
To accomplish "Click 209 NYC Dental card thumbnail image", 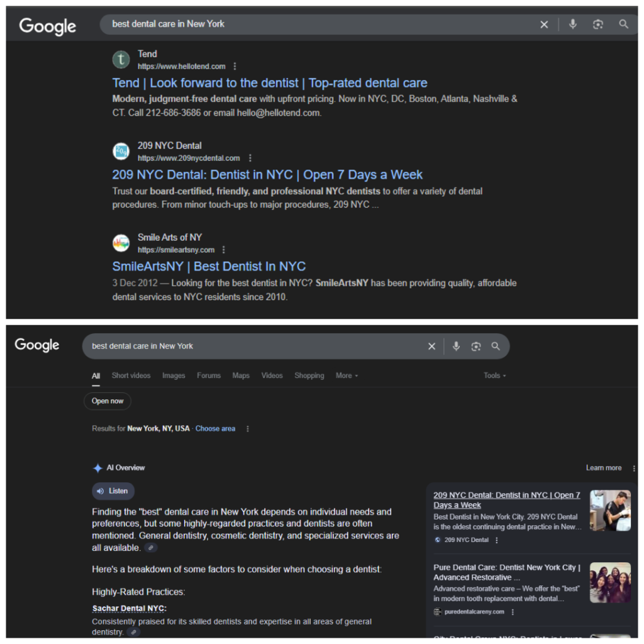I will [610, 511].
